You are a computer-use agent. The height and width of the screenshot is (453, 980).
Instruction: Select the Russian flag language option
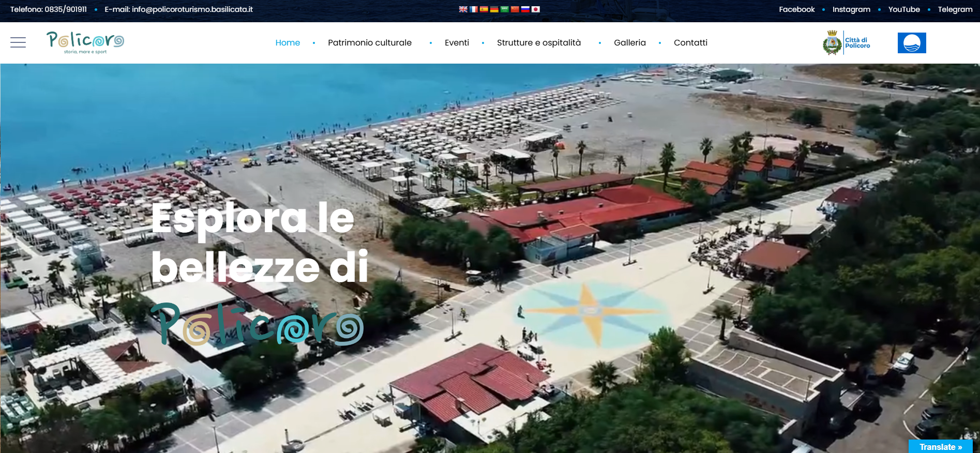click(525, 9)
